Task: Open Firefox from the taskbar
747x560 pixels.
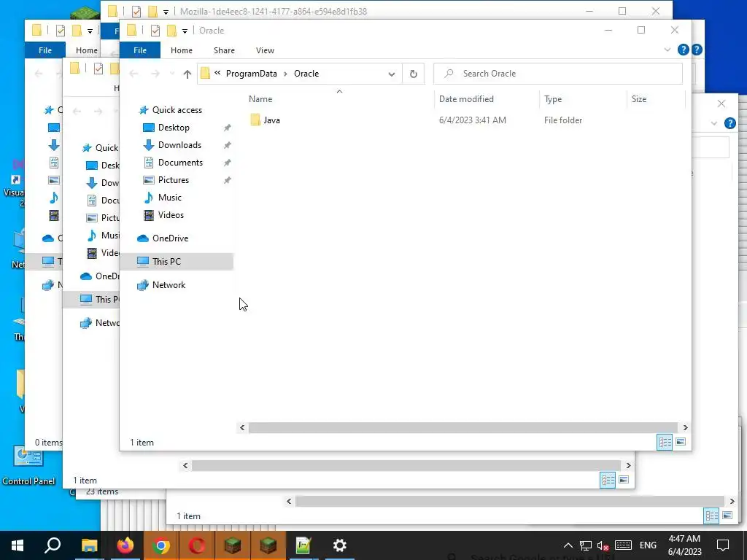Action: (x=125, y=545)
